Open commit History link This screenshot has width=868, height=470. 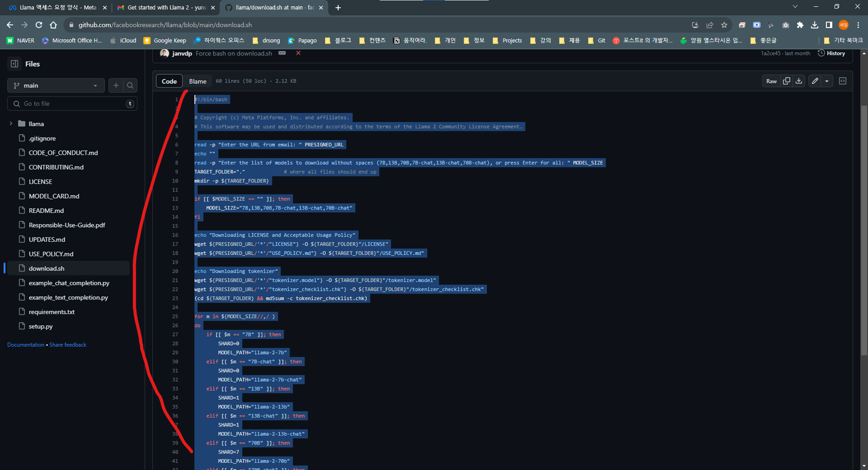point(831,53)
